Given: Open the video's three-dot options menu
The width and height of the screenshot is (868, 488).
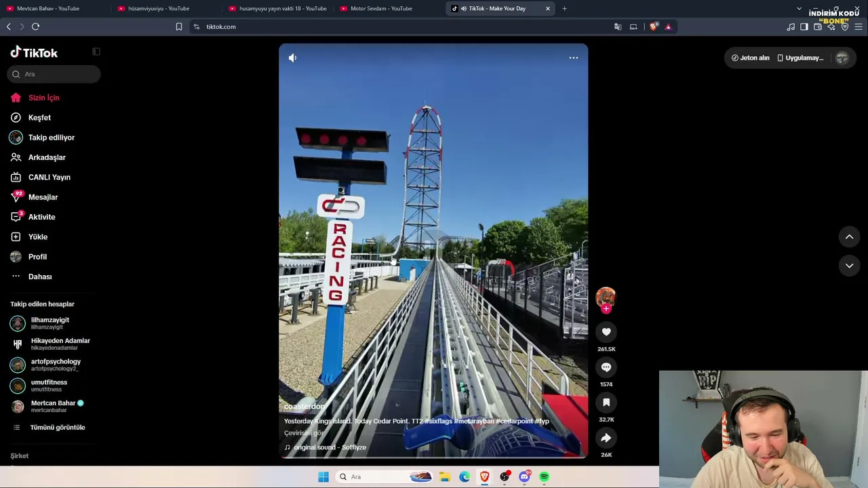Looking at the screenshot, I should [x=574, y=58].
